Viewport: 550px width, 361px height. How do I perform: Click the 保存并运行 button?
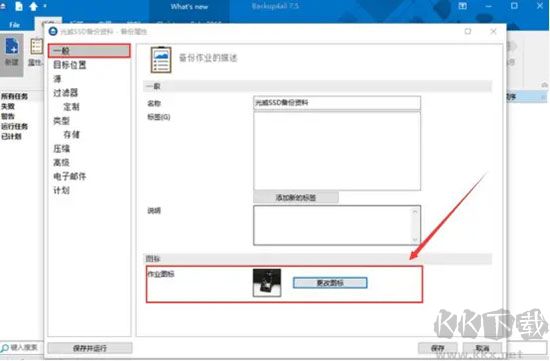90,348
